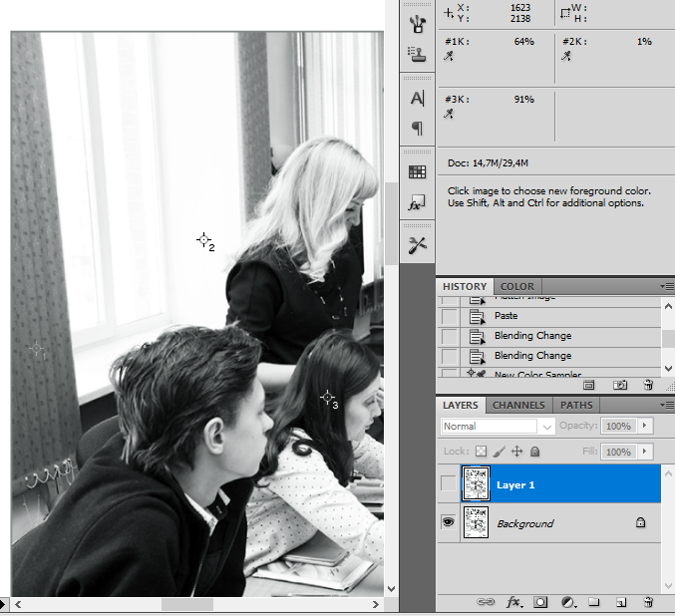
Task: Open #3K sampler eyedropper mode menu
Action: click(449, 114)
